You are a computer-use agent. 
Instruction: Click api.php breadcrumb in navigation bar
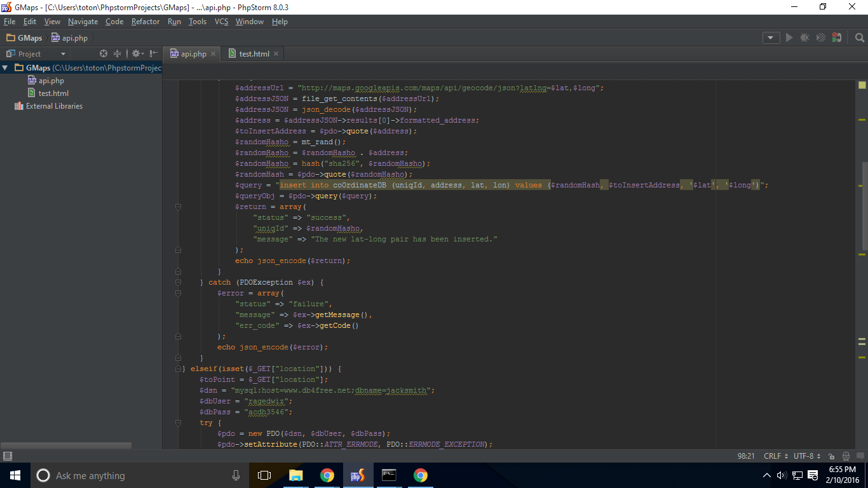(x=69, y=38)
